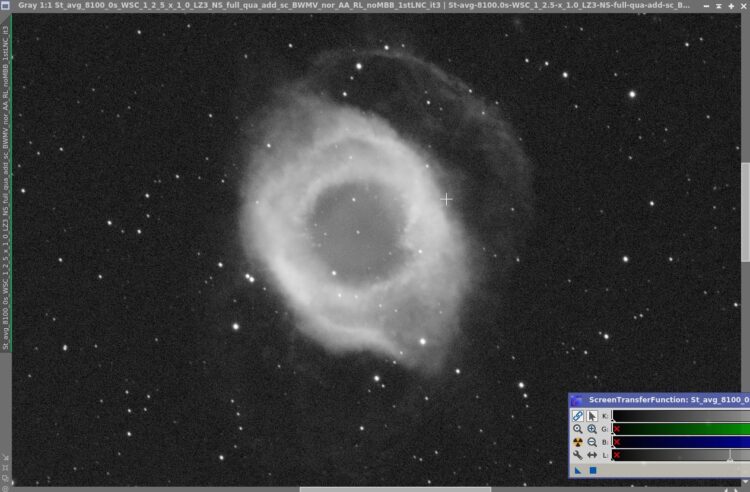Screen dimensions: 750x492
Task: Click the K channel gradient slider
Action: click(x=681, y=416)
